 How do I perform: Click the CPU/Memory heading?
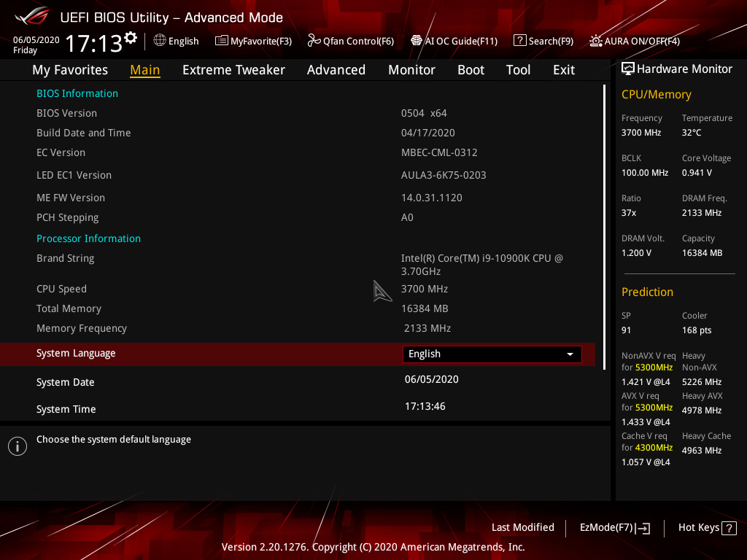(656, 95)
